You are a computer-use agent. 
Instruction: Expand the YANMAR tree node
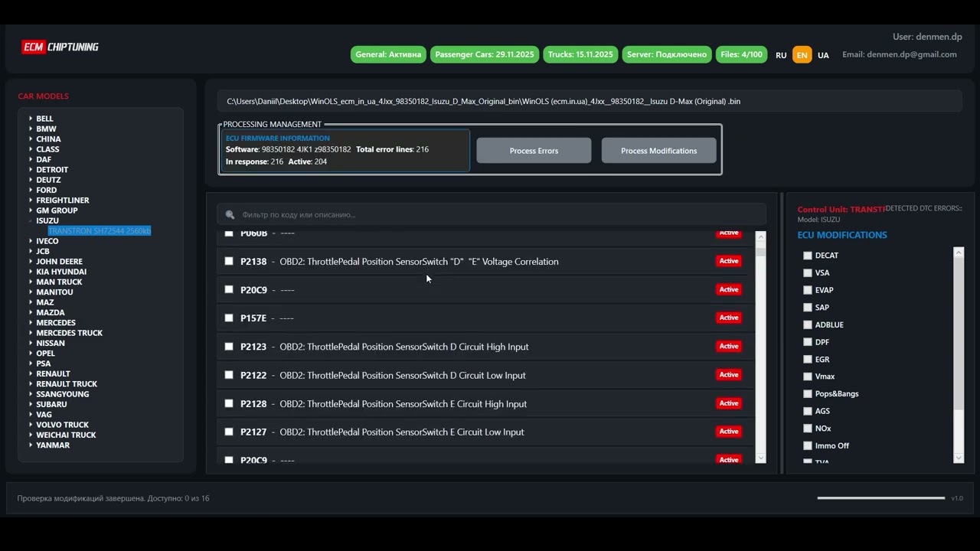pos(31,445)
